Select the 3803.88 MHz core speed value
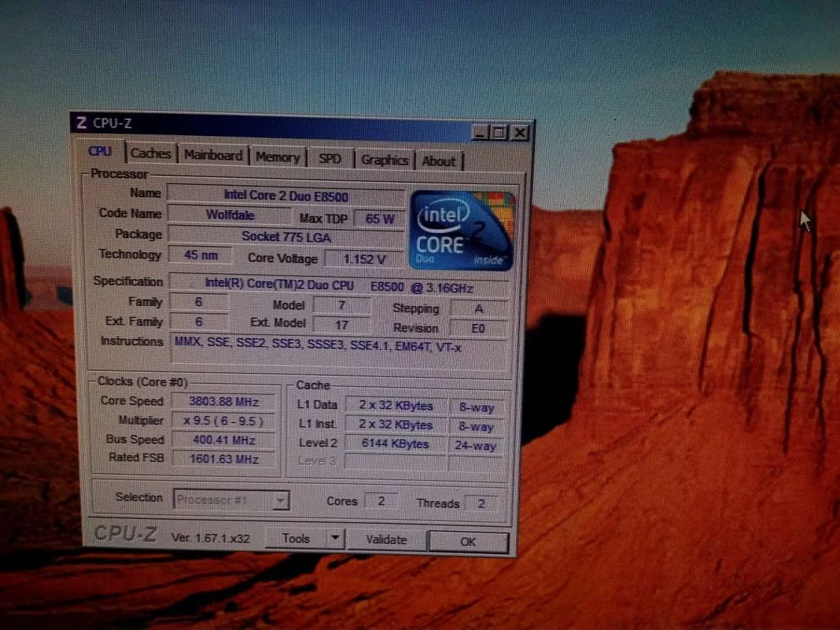This screenshot has height=630, width=840. coord(224,401)
